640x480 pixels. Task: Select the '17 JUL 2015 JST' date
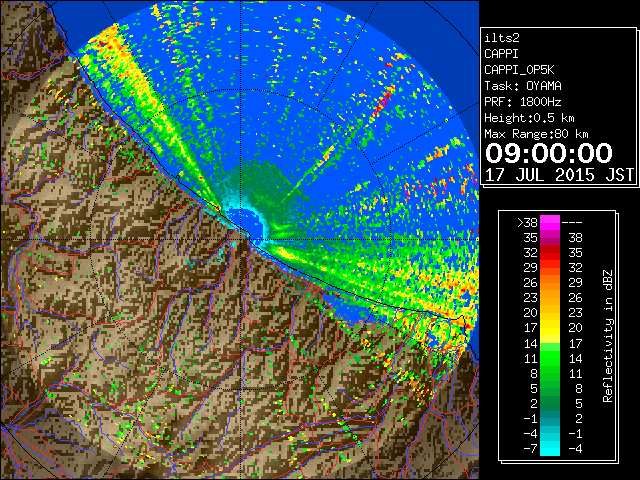tap(559, 175)
